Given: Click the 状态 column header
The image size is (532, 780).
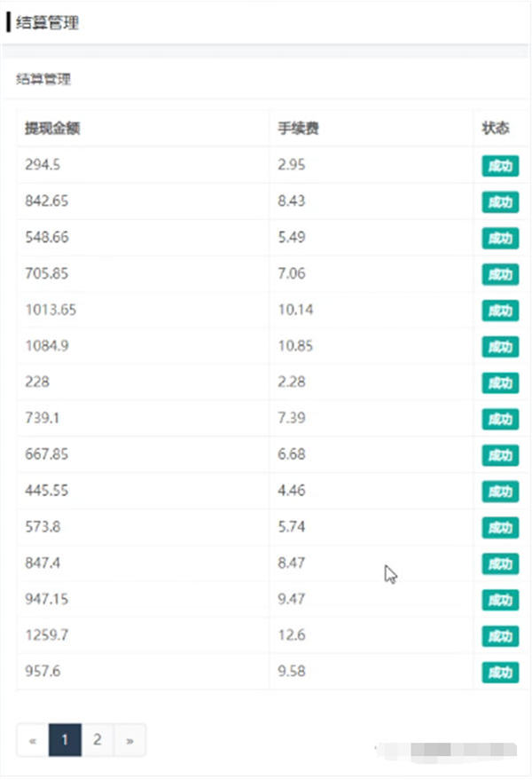Looking at the screenshot, I should (x=496, y=129).
